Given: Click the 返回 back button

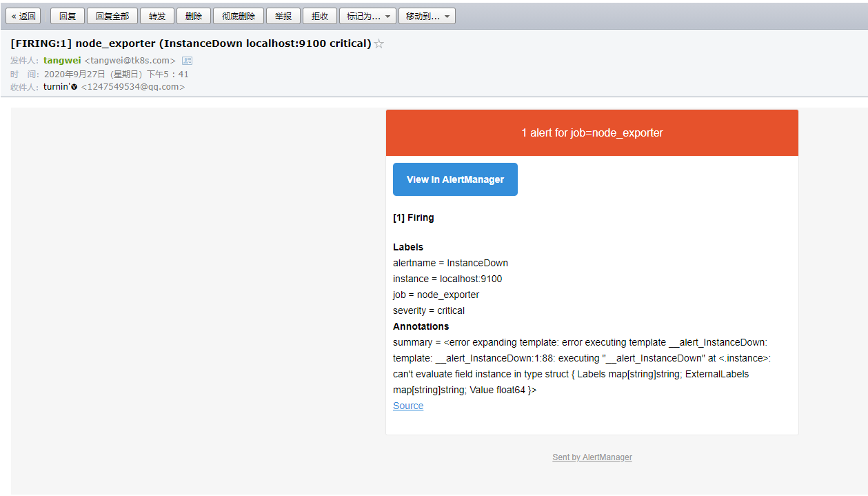Looking at the screenshot, I should (23, 16).
